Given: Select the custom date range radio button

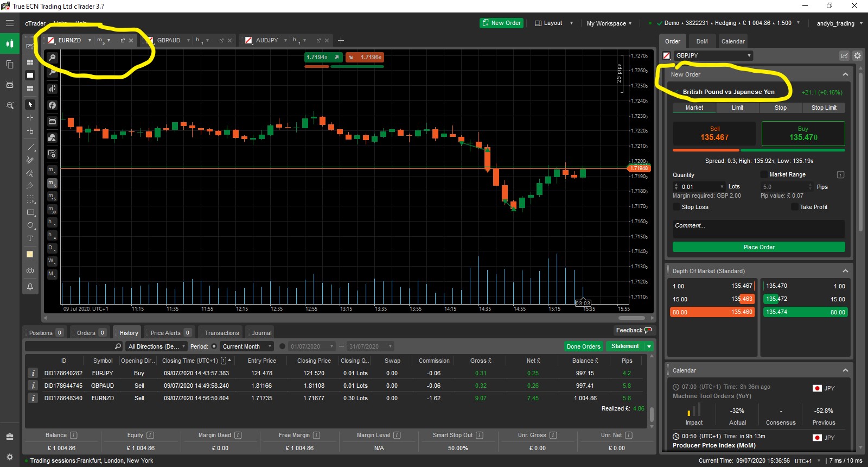Looking at the screenshot, I should click(282, 346).
